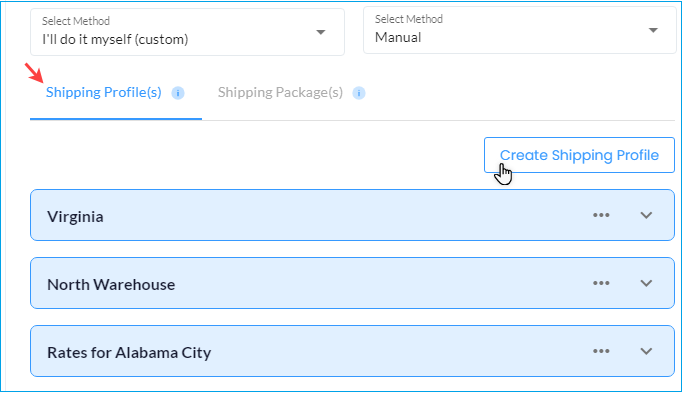Select the North Warehouse profile title
The image size is (683, 393).
[111, 285]
